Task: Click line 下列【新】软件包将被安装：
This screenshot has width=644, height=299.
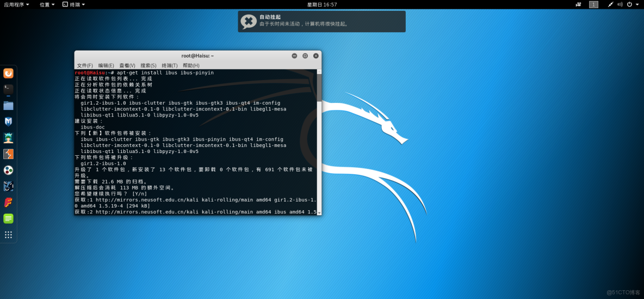Action: [x=113, y=133]
